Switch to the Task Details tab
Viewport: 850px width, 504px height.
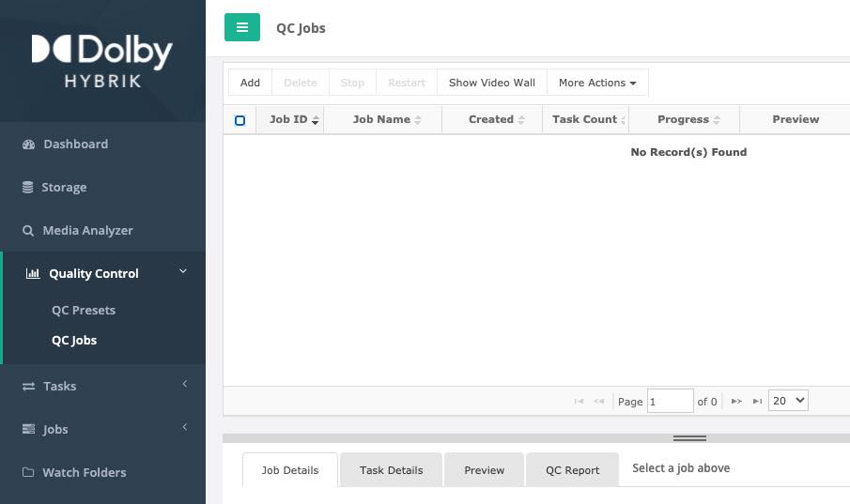coord(392,470)
